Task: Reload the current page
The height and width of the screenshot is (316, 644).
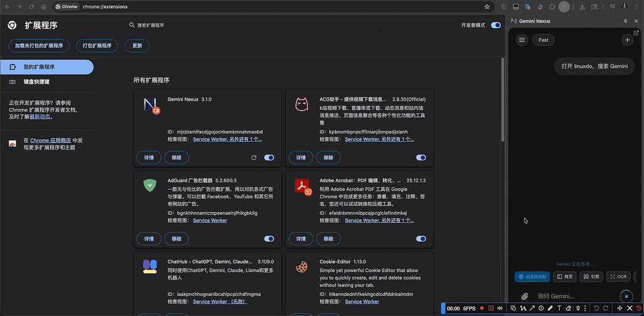Action: [x=31, y=6]
